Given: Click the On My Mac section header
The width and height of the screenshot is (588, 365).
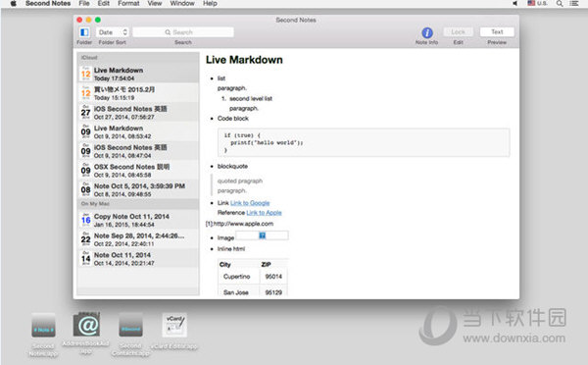Looking at the screenshot, I should click(x=138, y=204).
